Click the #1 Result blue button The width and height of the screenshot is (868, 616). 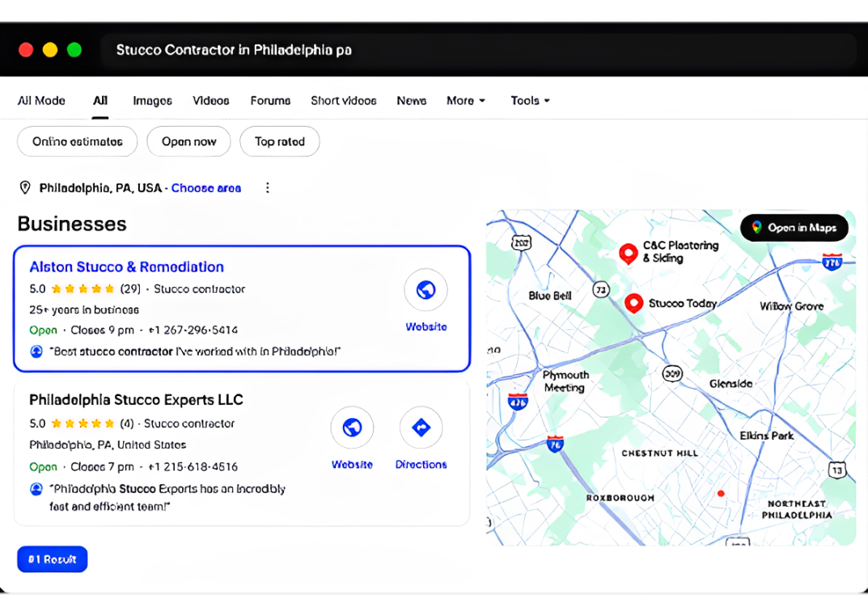[52, 559]
